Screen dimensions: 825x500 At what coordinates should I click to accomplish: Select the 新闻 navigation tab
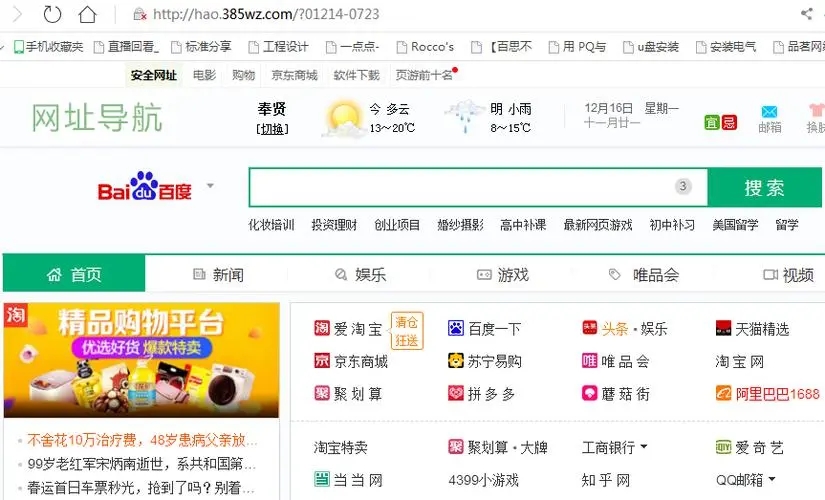tap(218, 274)
